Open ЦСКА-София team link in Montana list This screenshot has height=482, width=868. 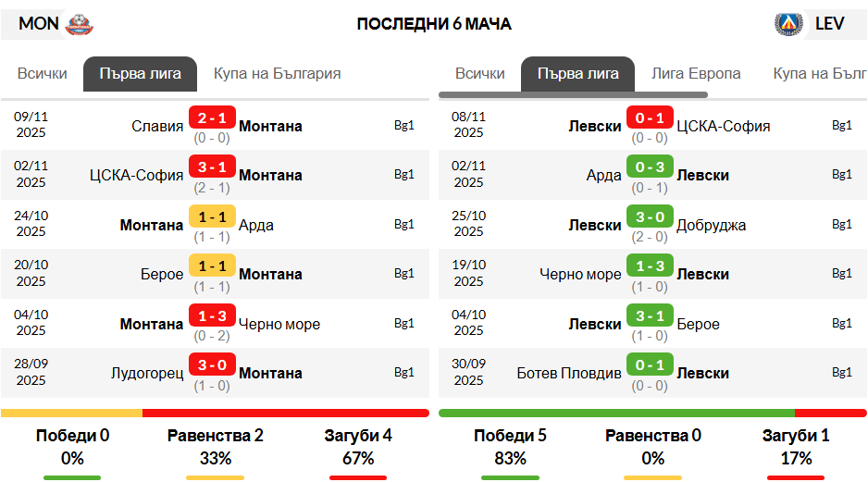click(x=136, y=176)
